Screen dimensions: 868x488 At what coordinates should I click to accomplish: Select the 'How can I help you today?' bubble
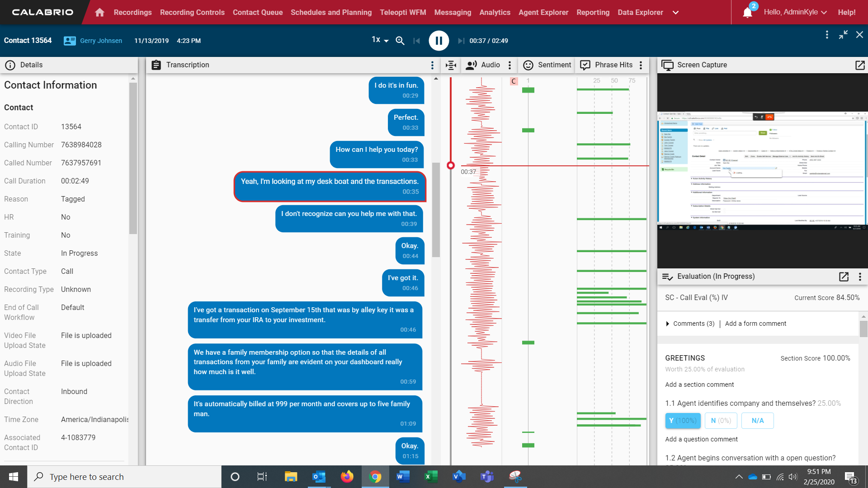pyautogui.click(x=377, y=154)
